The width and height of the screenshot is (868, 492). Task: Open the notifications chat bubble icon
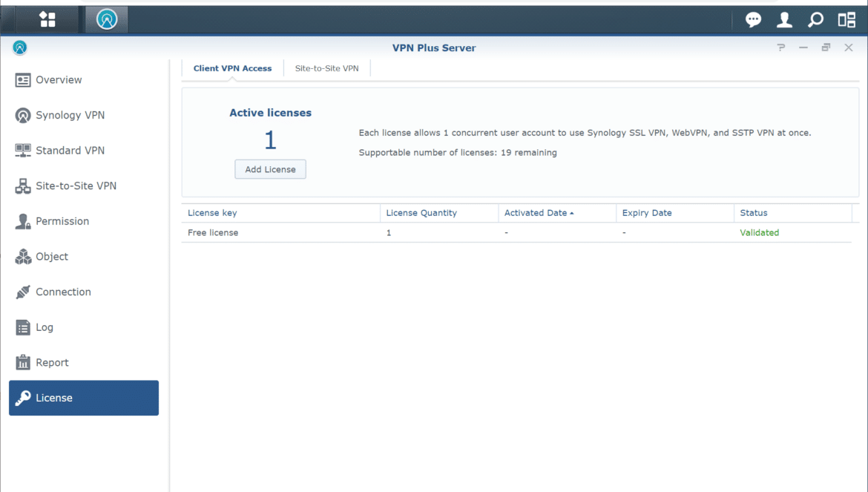click(x=753, y=20)
